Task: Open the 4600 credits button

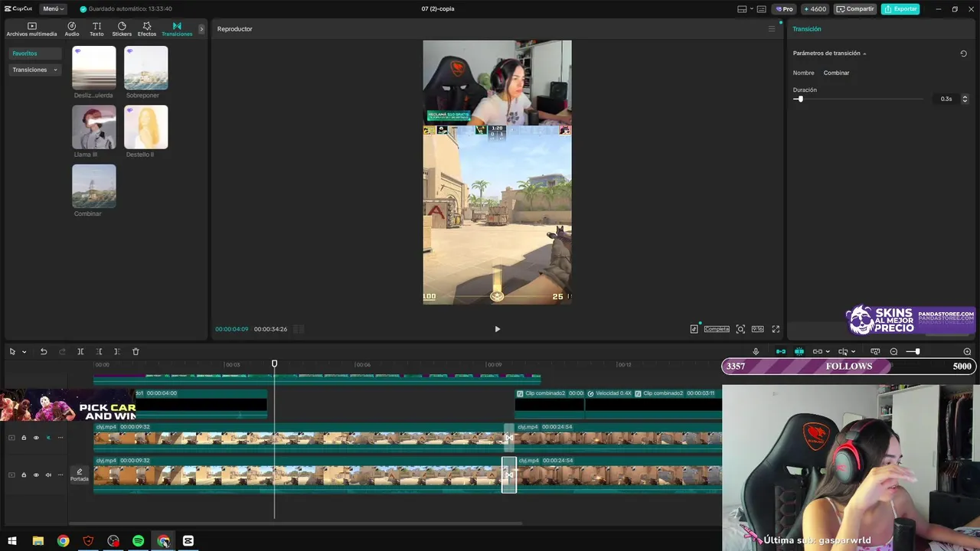Action: [x=815, y=9]
